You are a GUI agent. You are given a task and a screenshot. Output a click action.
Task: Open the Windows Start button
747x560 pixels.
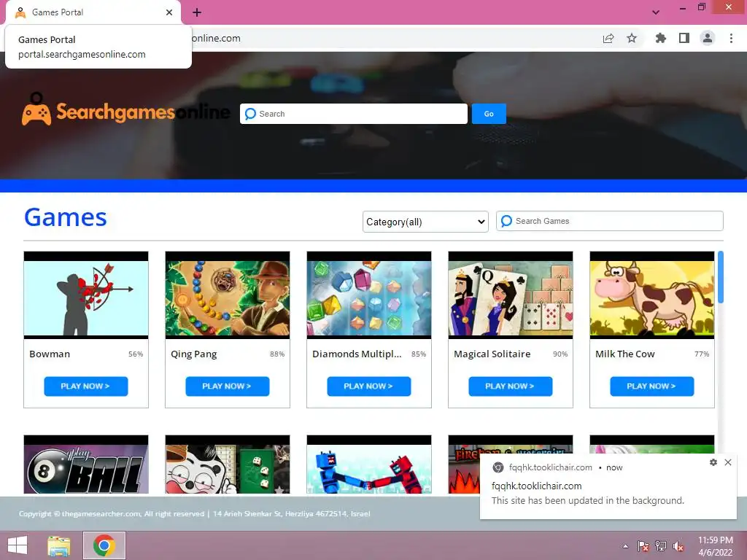[18, 545]
